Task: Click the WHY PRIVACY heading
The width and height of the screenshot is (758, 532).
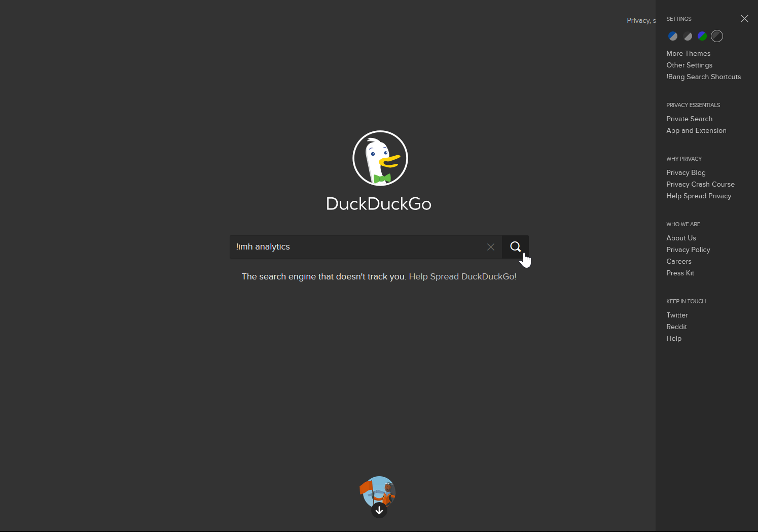Action: [683, 159]
